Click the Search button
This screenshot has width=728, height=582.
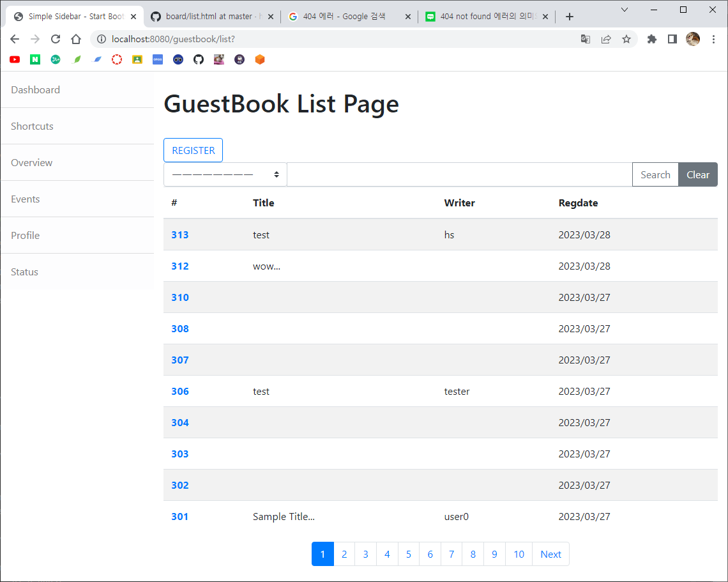(655, 174)
